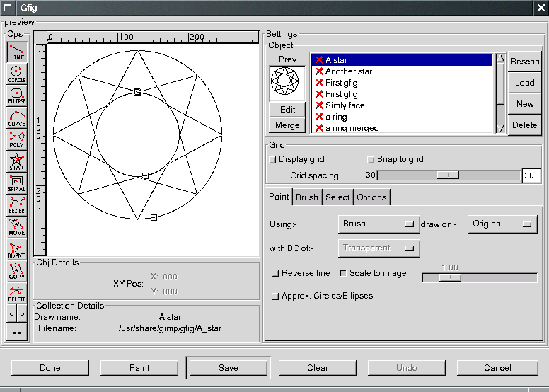Image resolution: width=549 pixels, height=392 pixels.
Task: Select 'Simly face' in object list
Action: [x=345, y=105]
